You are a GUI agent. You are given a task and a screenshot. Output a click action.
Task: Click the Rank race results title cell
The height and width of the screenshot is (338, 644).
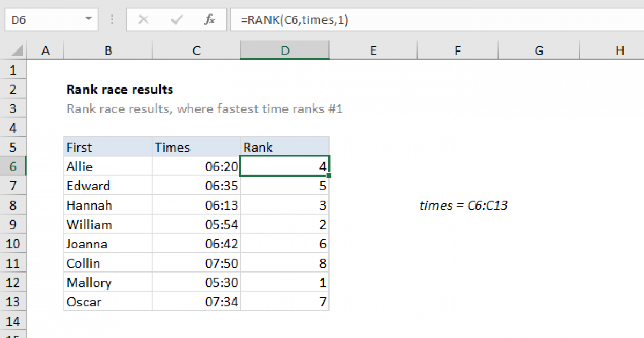(x=119, y=90)
